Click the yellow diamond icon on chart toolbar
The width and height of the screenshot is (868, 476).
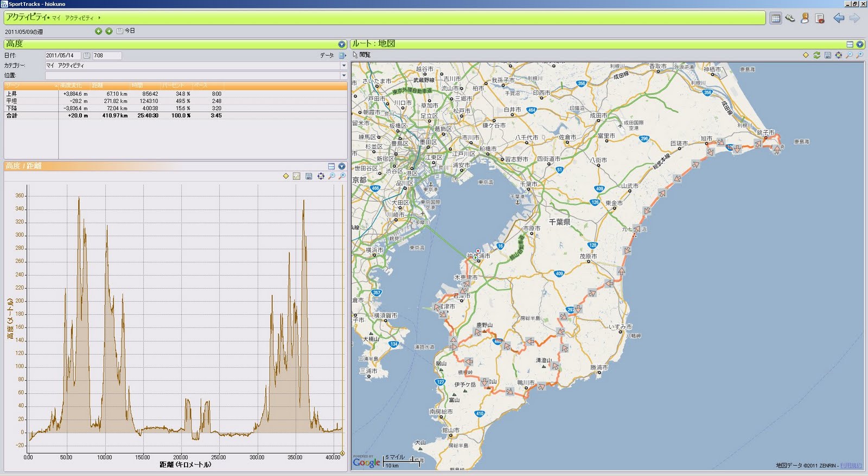pyautogui.click(x=286, y=176)
